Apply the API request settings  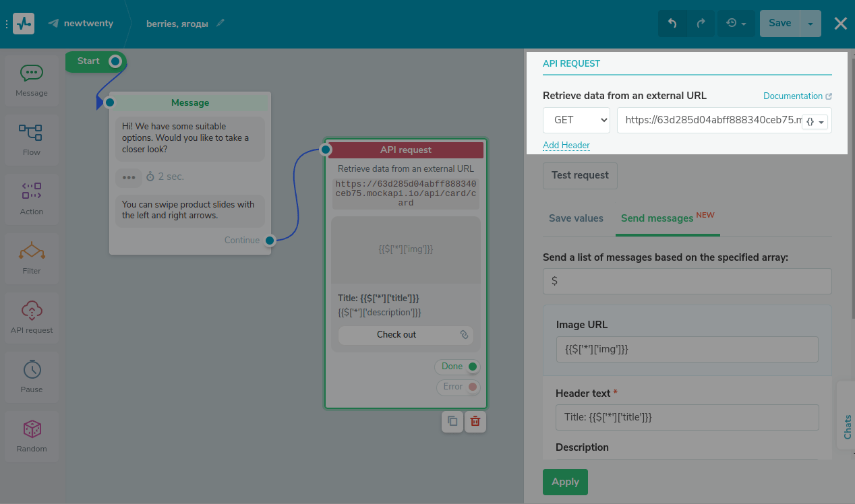[565, 482]
